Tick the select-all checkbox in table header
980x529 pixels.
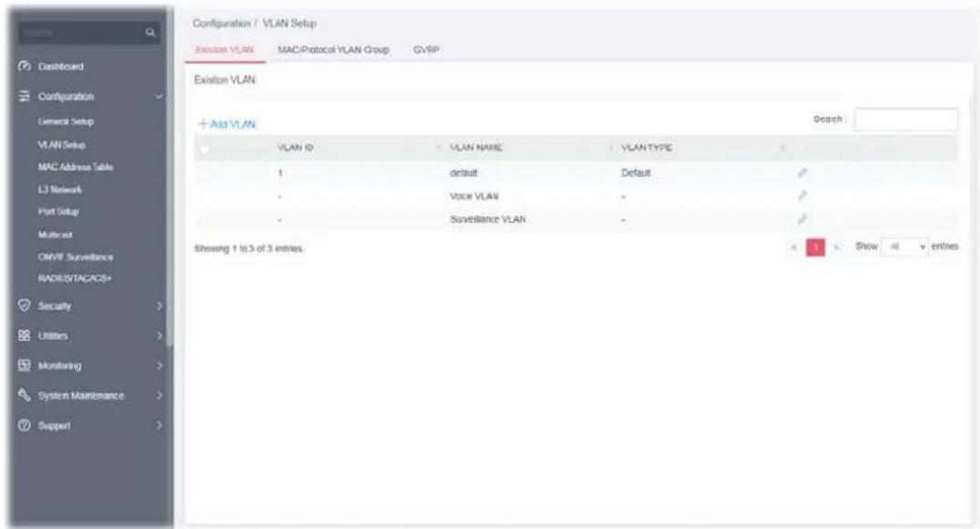click(204, 148)
